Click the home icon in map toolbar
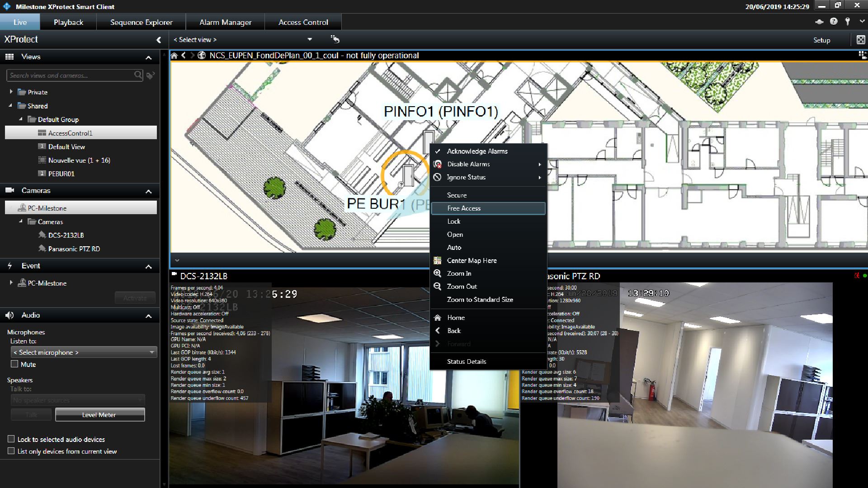 pyautogui.click(x=174, y=56)
